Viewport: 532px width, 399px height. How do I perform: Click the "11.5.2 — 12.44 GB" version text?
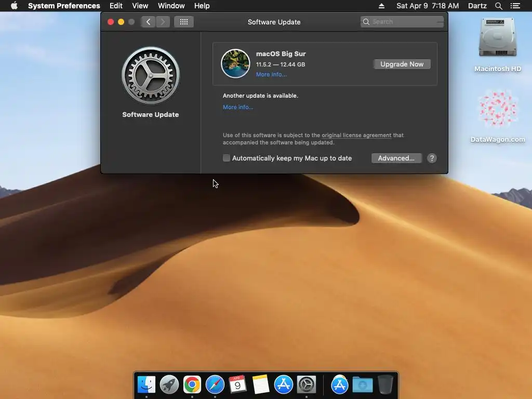[x=281, y=64]
